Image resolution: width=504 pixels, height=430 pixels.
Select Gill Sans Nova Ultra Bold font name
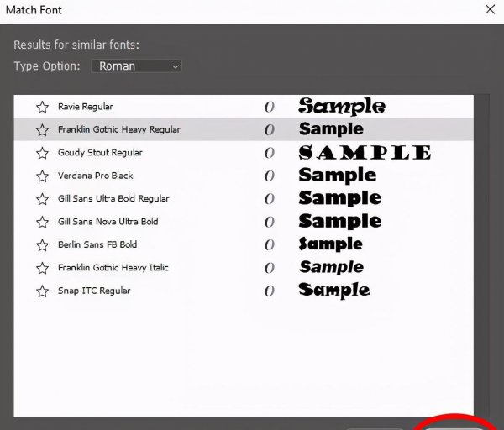pyautogui.click(x=108, y=222)
